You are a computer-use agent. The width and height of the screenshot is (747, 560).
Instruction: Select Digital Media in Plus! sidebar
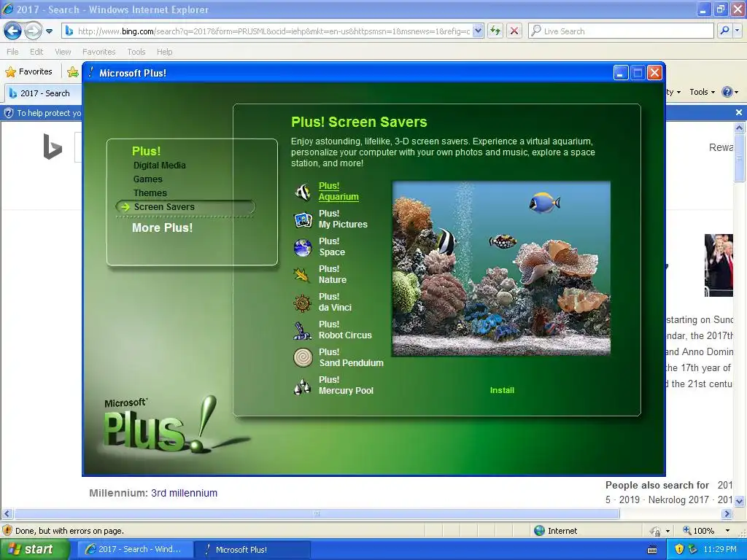[160, 166]
